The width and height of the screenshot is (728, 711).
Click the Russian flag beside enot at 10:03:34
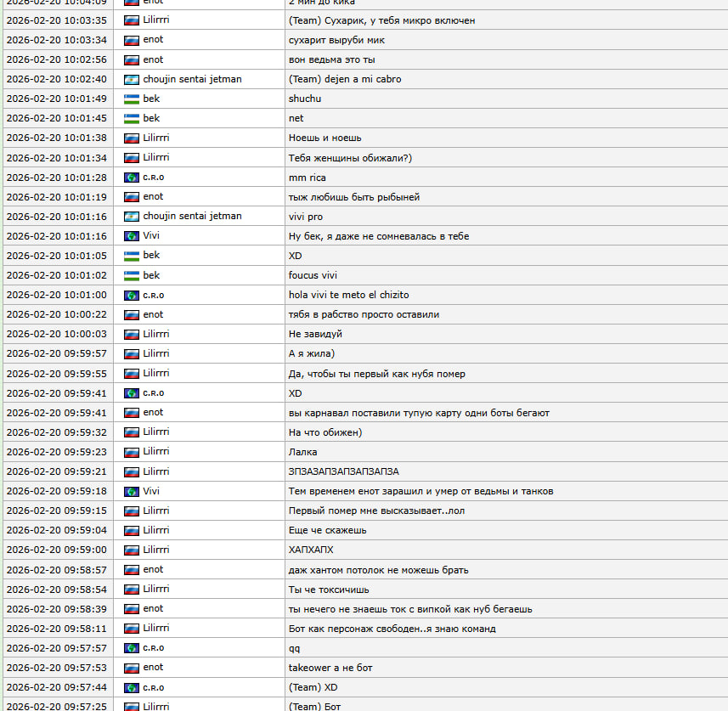point(131,40)
